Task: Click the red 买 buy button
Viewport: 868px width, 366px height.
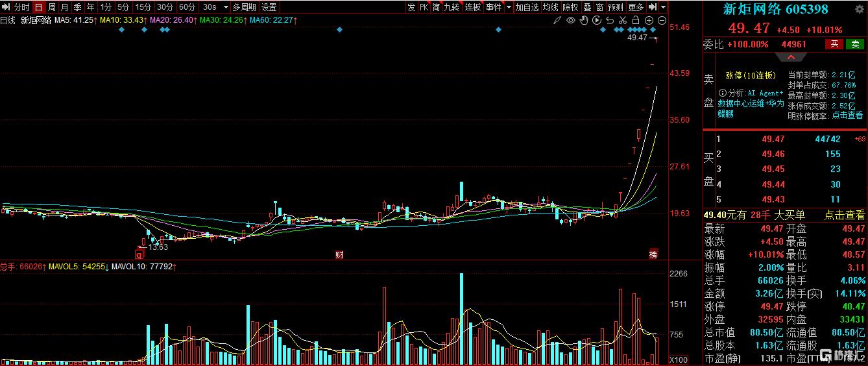Action: pos(834,44)
